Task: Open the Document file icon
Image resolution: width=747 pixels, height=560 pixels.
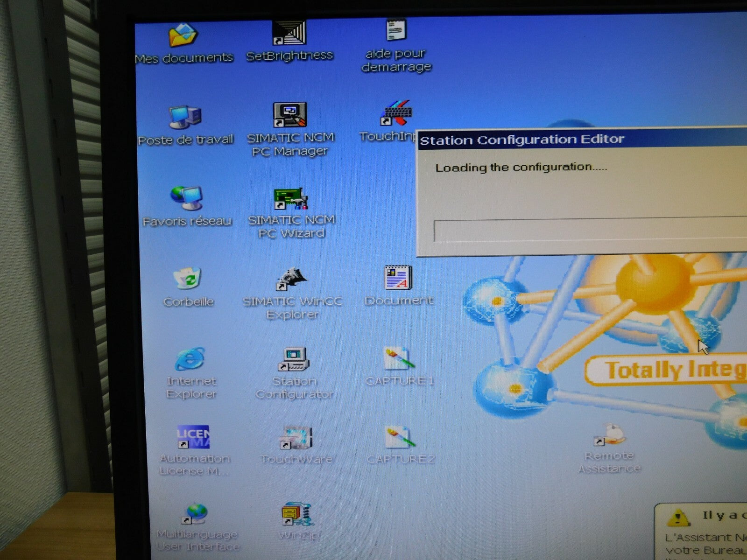Action: point(398,278)
